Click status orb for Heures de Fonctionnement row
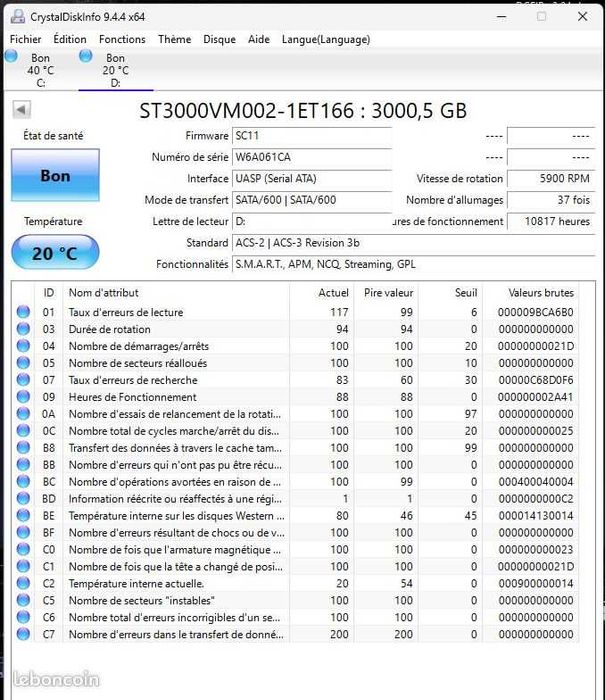The width and height of the screenshot is (605, 700). (x=23, y=396)
